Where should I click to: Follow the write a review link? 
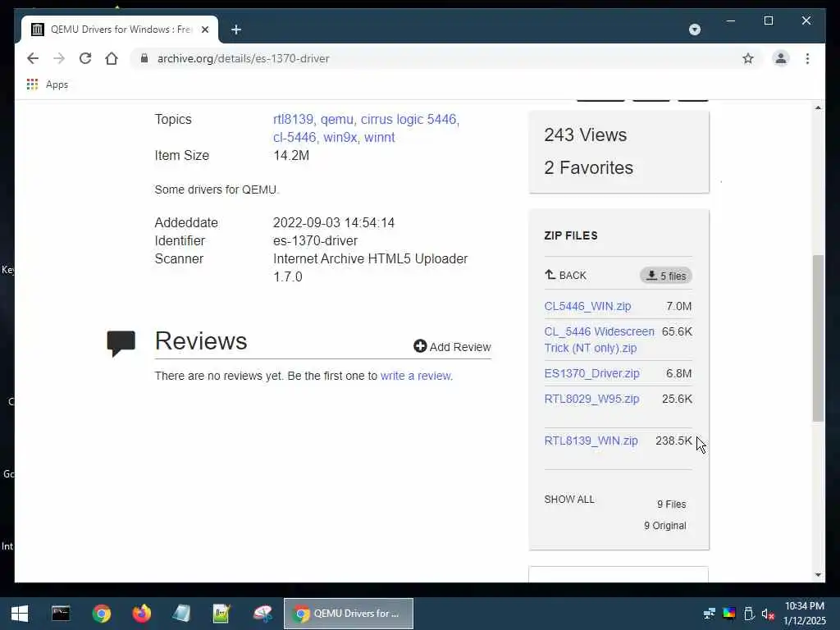click(x=416, y=376)
